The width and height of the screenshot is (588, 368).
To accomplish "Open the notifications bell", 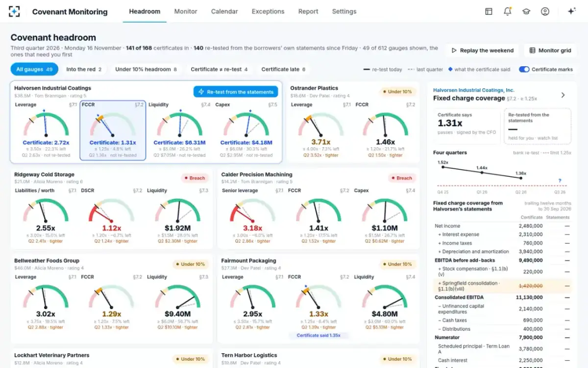I will [507, 11].
